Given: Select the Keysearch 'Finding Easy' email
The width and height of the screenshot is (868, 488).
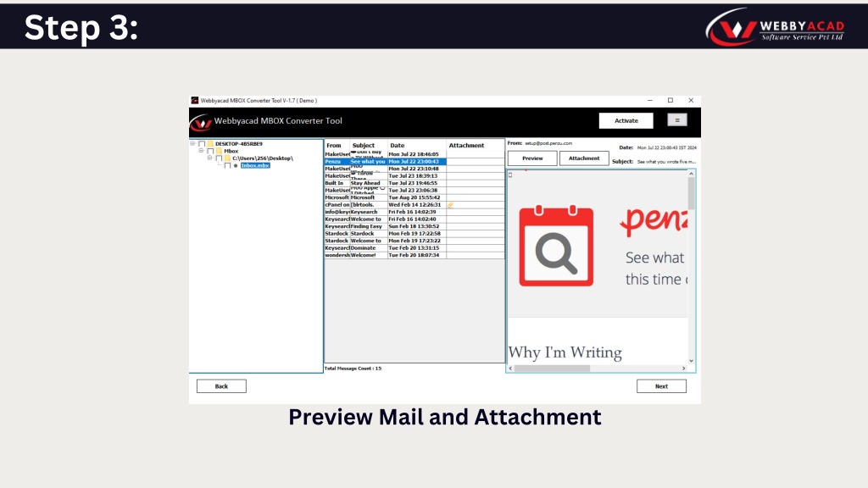Looking at the screenshot, I should click(x=414, y=226).
